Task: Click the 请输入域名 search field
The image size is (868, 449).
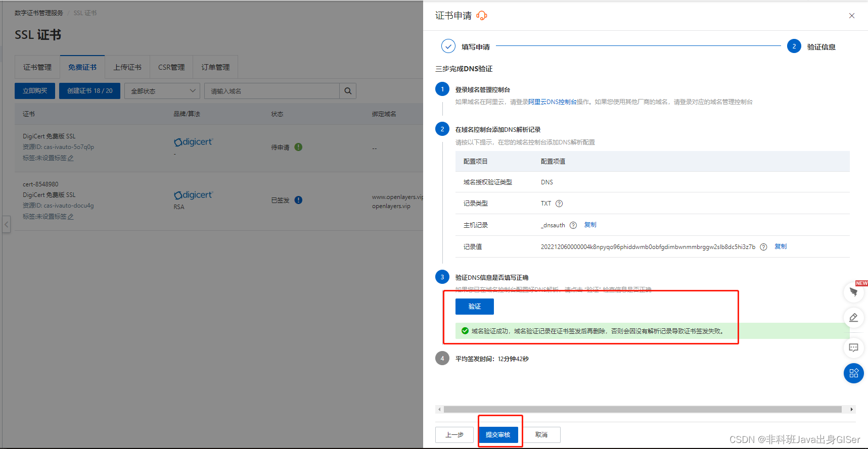Action: [x=272, y=91]
